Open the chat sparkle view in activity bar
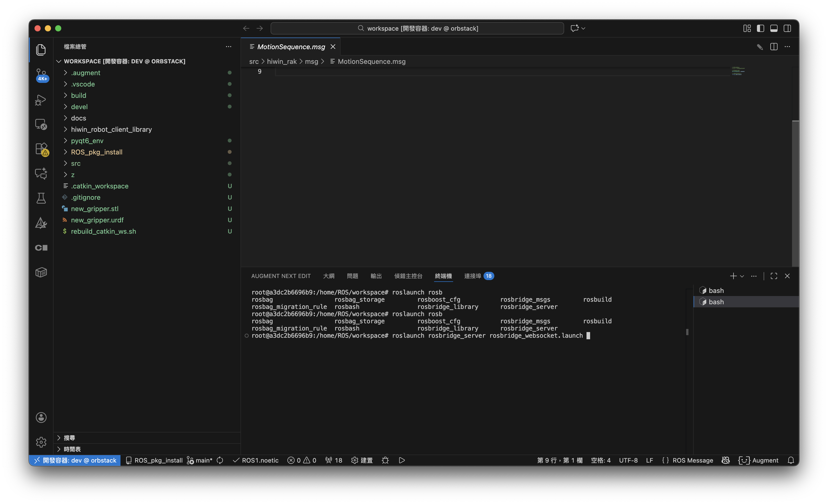This screenshot has width=828, height=504. [x=41, y=173]
